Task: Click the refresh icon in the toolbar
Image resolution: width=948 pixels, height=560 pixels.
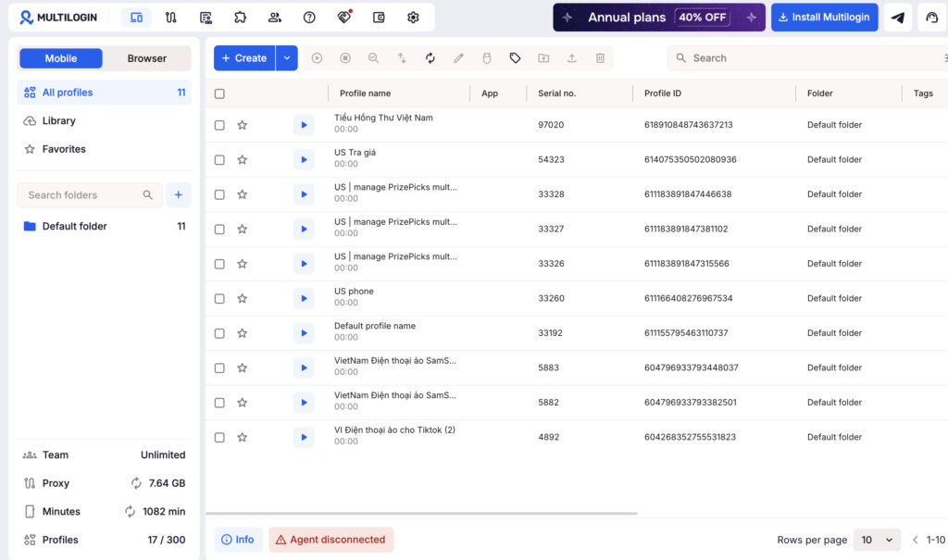Action: (430, 58)
